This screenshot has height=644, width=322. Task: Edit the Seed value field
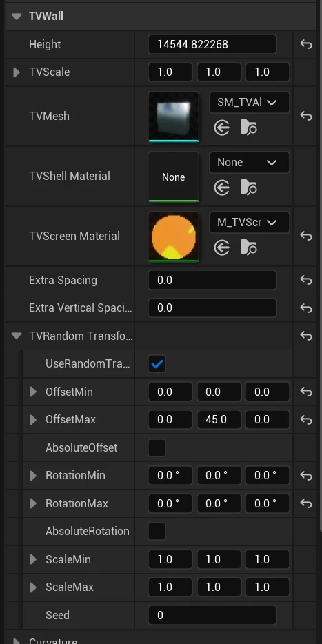212,615
